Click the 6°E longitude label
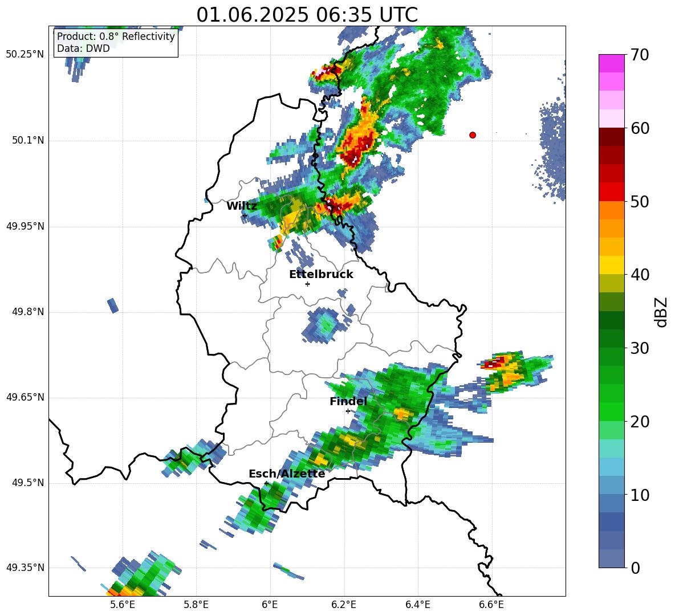The height and width of the screenshot is (616, 675). pos(270,605)
